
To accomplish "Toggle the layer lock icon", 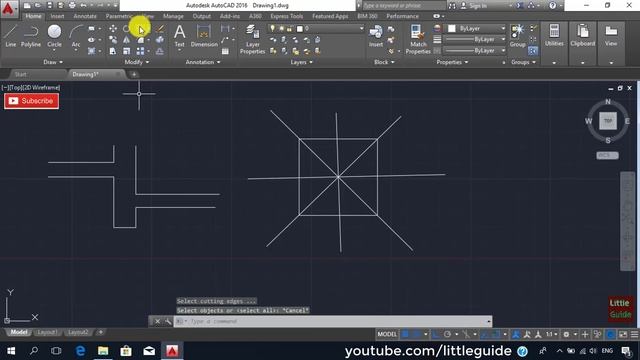I will pos(289,29).
